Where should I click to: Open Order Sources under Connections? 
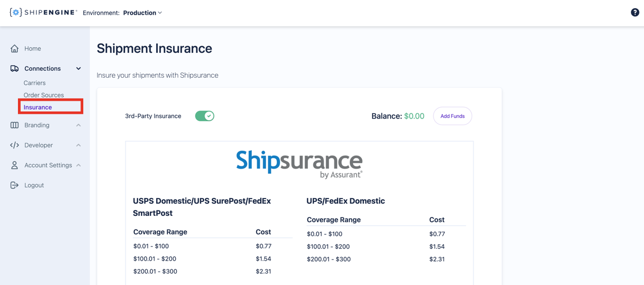(44, 95)
